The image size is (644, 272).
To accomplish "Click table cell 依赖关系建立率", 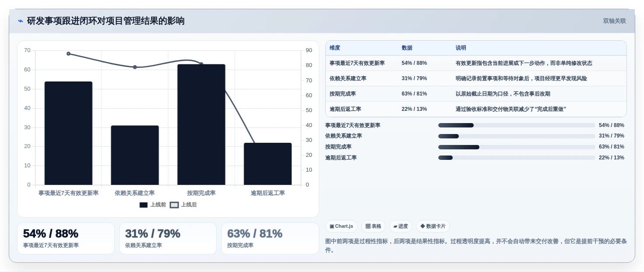I will point(348,78).
